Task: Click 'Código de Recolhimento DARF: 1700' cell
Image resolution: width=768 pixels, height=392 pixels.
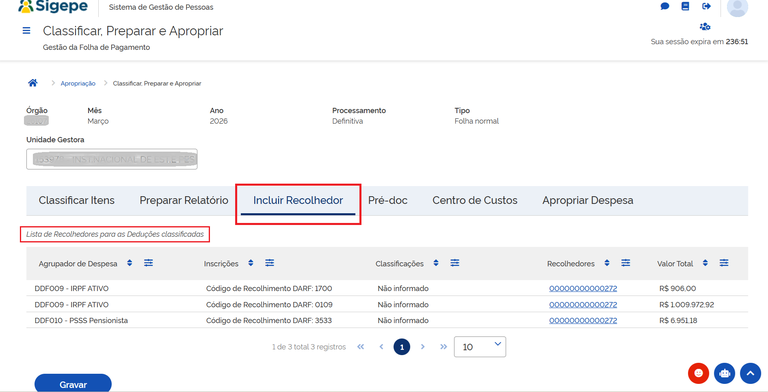Action: pos(269,289)
